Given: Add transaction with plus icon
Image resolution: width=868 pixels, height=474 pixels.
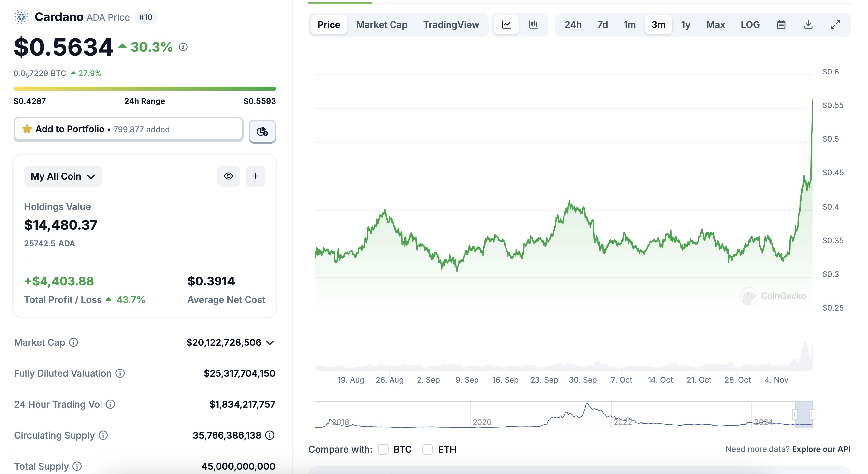Looking at the screenshot, I should (x=255, y=176).
